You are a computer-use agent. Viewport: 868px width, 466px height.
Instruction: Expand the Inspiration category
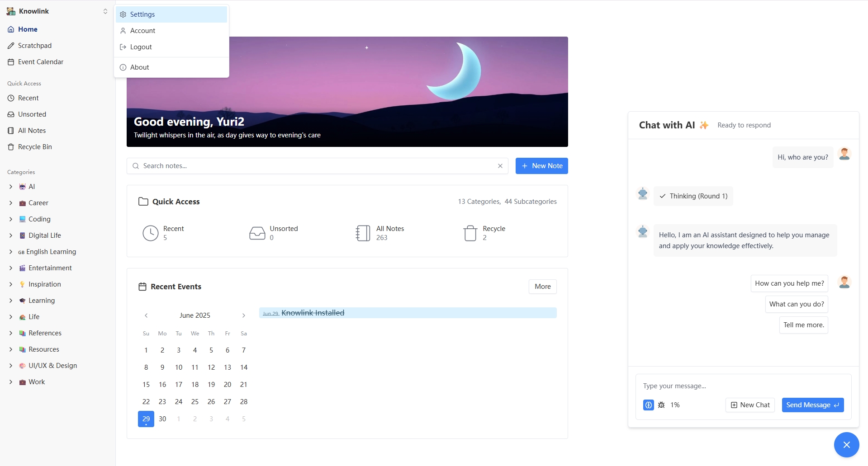click(x=11, y=284)
